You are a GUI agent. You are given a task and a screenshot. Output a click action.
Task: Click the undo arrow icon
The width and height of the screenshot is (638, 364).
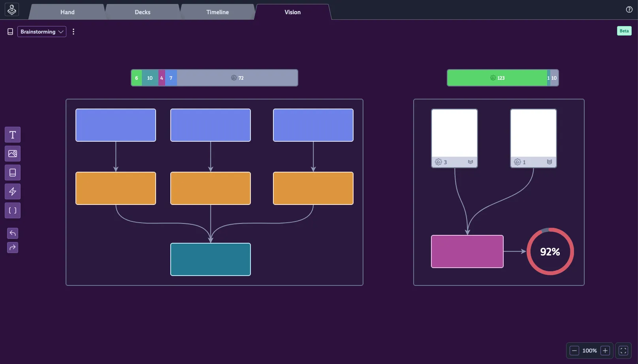(13, 234)
